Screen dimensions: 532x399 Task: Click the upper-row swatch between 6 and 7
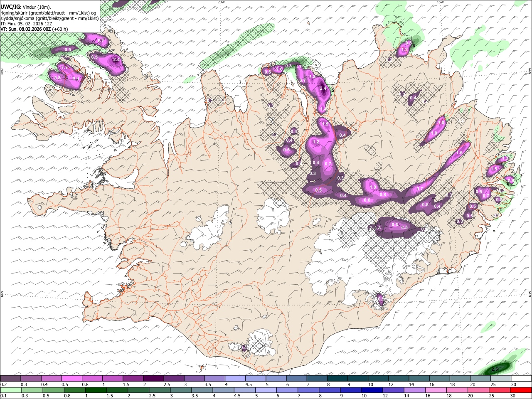click(x=296, y=379)
